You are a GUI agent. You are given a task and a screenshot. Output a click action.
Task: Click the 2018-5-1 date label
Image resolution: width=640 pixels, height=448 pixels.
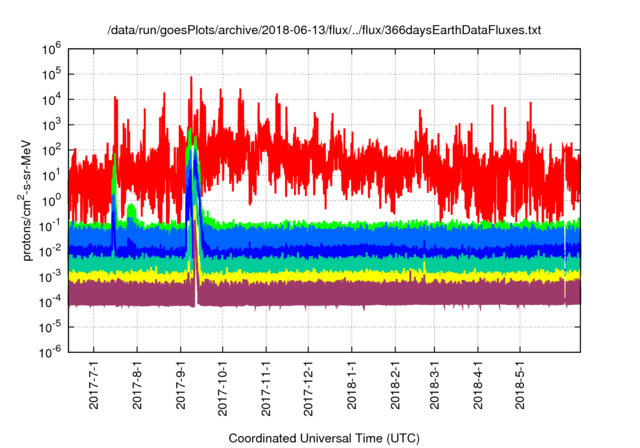[x=520, y=384]
